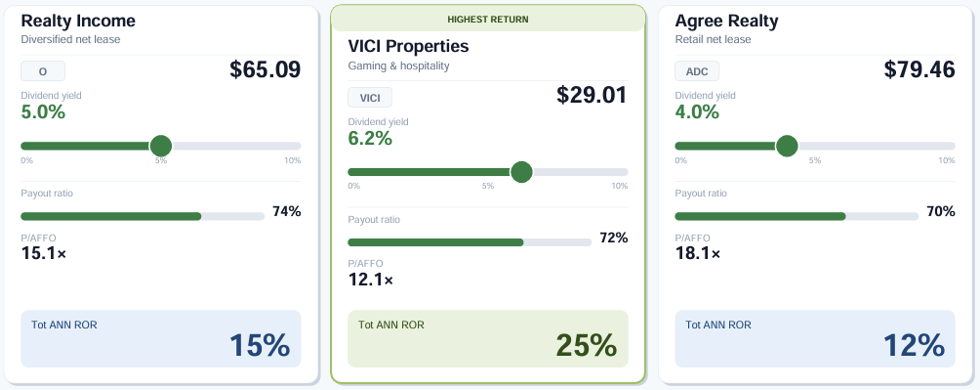Click Realty Income 15% total return box
The width and height of the screenshot is (980, 390).
coord(161,339)
